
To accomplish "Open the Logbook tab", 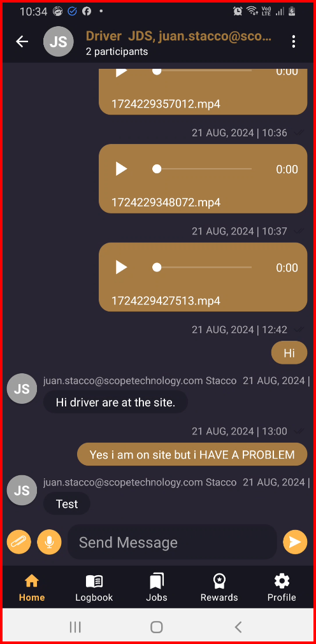I will click(94, 587).
